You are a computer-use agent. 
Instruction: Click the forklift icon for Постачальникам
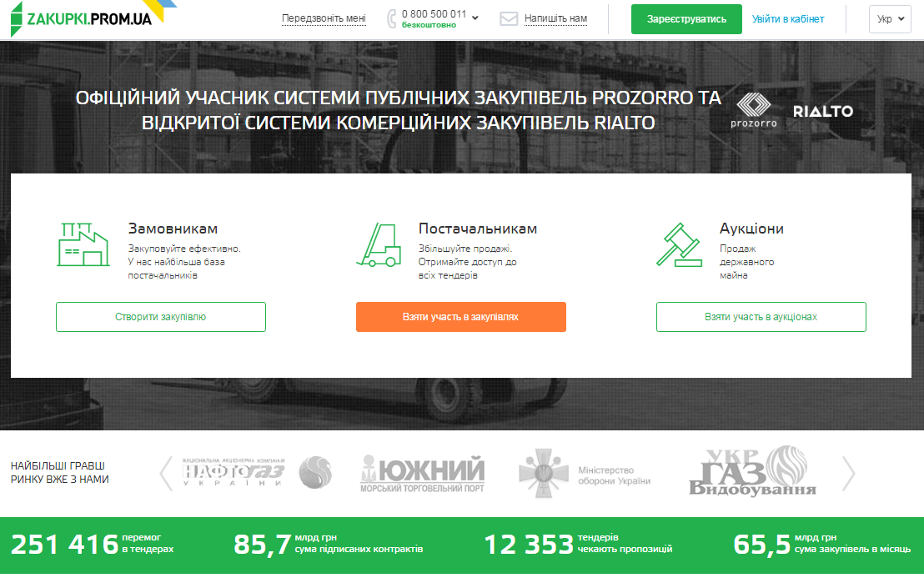click(x=379, y=245)
